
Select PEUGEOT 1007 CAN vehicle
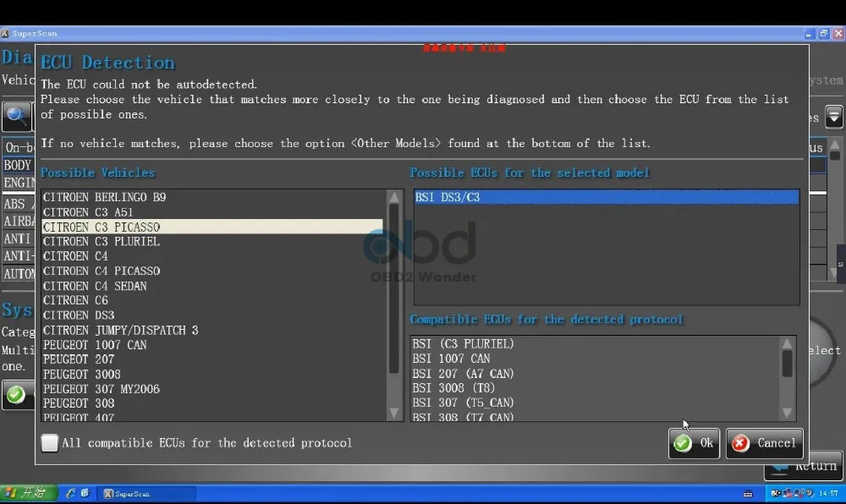pos(212,344)
